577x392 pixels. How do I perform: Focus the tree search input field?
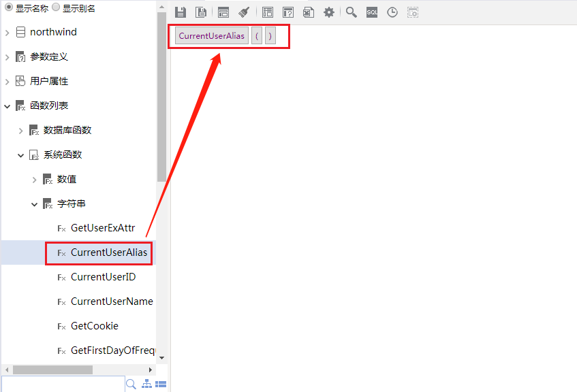(63, 385)
